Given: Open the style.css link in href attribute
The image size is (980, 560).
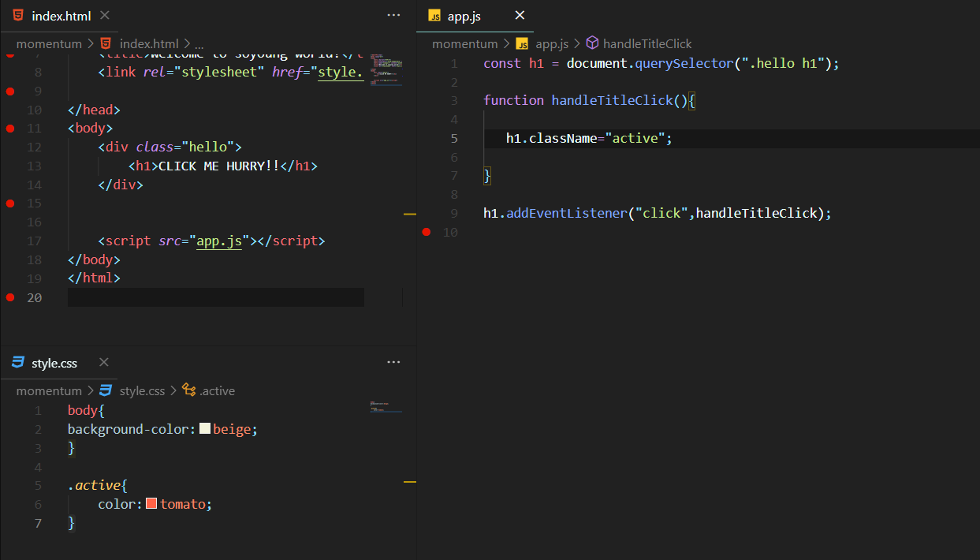Looking at the screenshot, I should (341, 72).
